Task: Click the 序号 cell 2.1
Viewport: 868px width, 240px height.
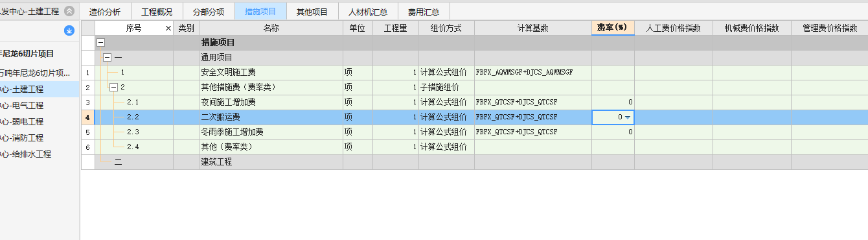Action: tap(134, 102)
